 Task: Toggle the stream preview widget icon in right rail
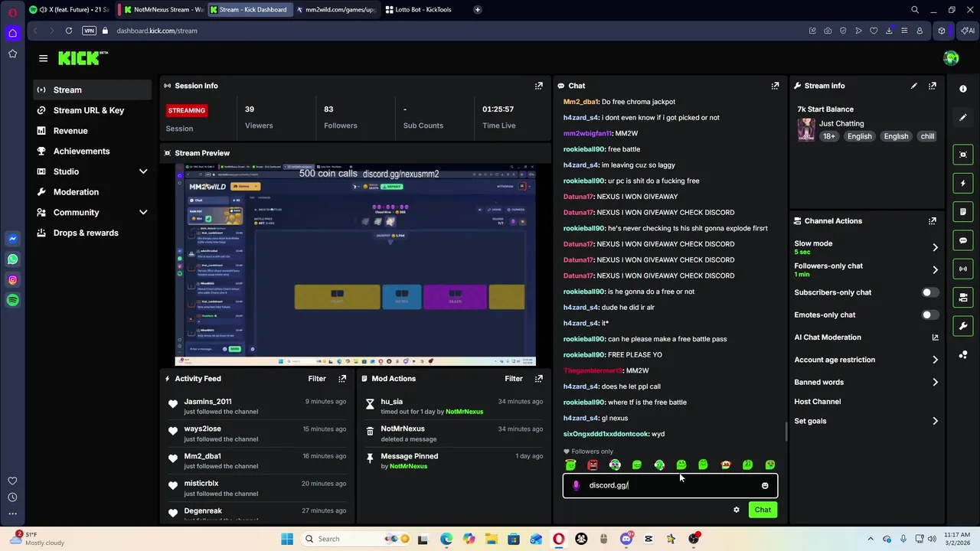coord(963,155)
